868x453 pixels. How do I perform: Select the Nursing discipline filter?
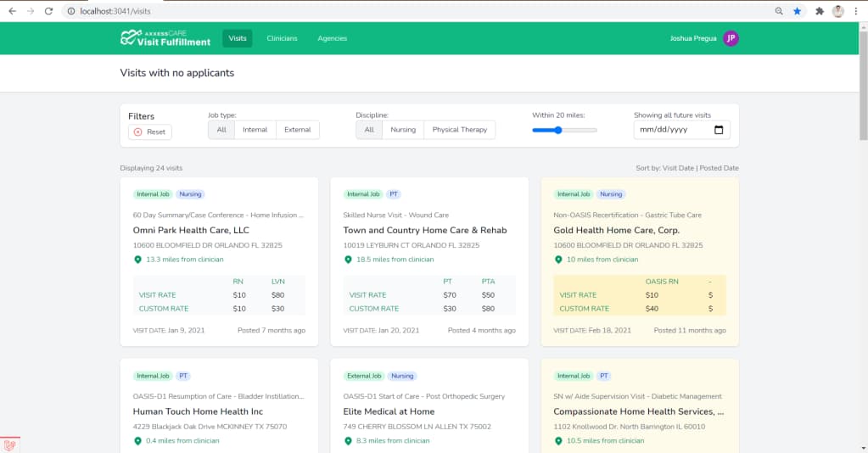[403, 130]
